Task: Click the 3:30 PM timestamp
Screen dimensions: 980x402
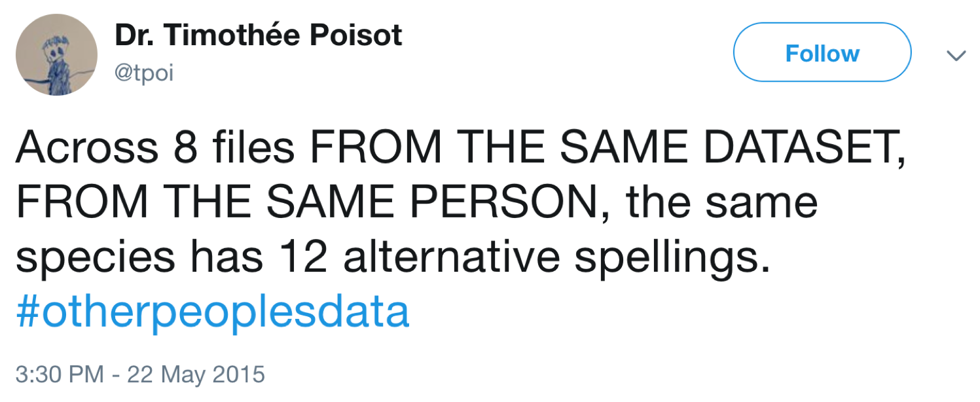Action: pos(59,375)
